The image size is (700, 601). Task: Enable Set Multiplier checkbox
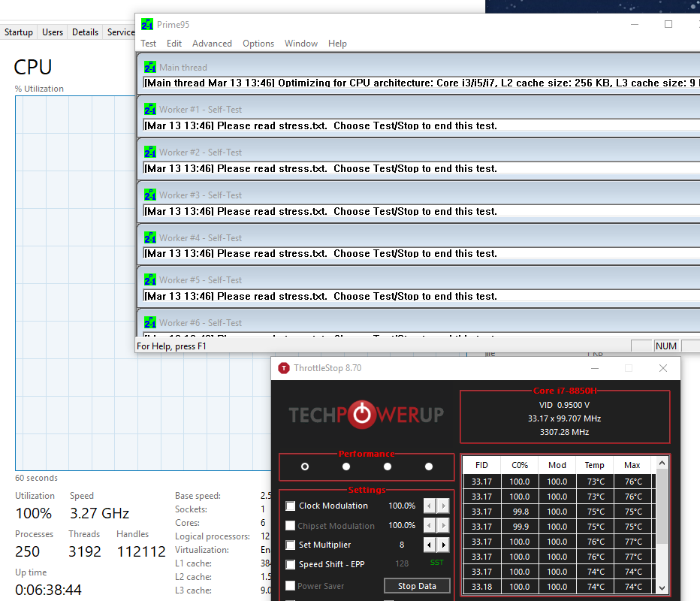[290, 545]
